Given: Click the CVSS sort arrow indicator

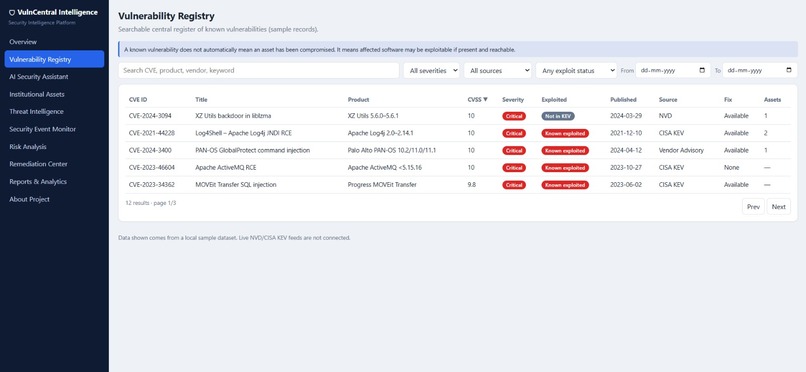Looking at the screenshot, I should tap(485, 100).
